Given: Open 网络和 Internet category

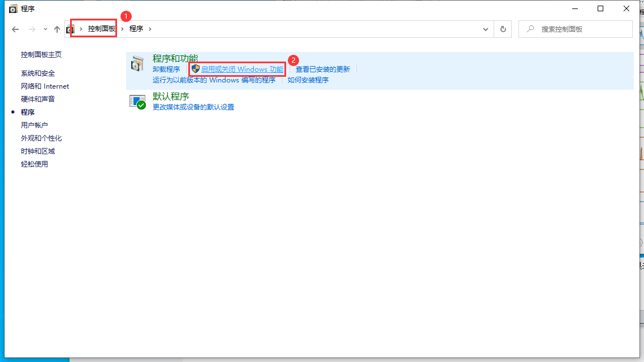Looking at the screenshot, I should (x=45, y=86).
